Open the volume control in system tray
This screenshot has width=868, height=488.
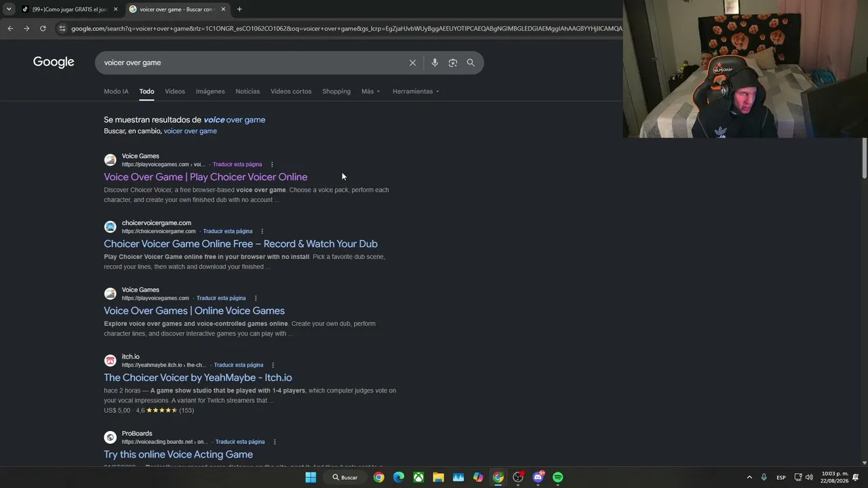809,477
